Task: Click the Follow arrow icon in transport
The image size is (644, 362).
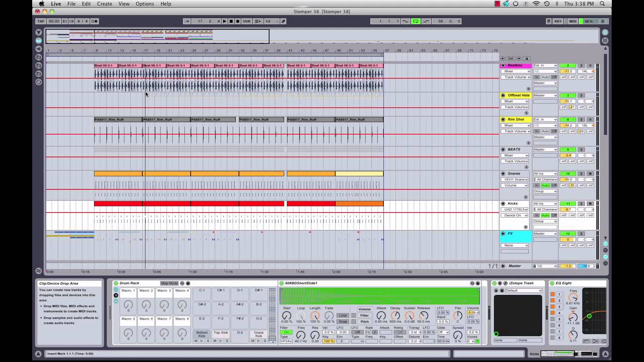Action: 187,21
